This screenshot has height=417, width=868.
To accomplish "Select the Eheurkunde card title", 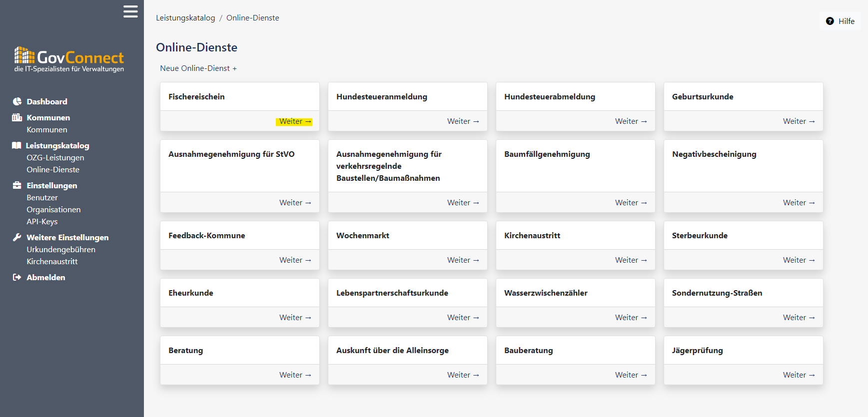I will tap(191, 293).
